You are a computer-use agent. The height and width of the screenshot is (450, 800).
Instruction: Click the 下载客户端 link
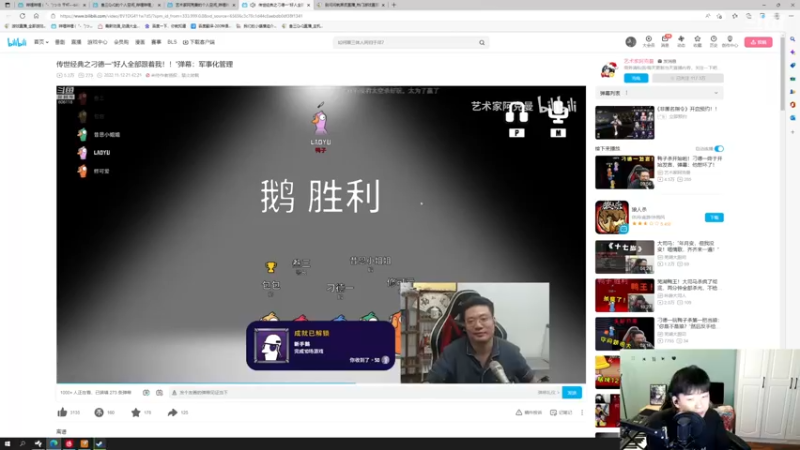point(198,42)
